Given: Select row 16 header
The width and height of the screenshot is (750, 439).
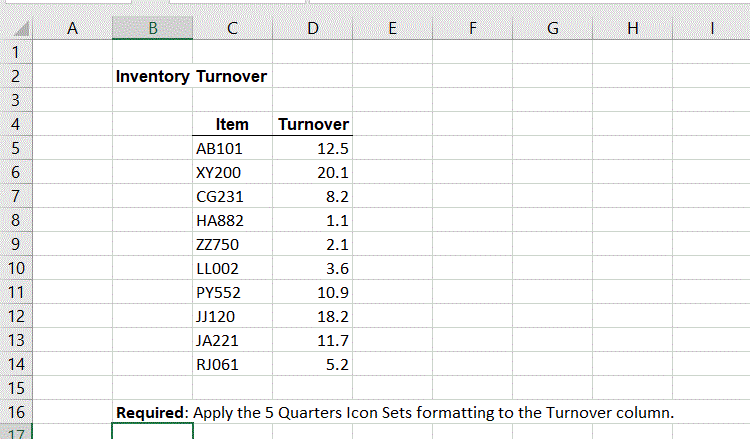Looking at the screenshot, I should pos(16,412).
